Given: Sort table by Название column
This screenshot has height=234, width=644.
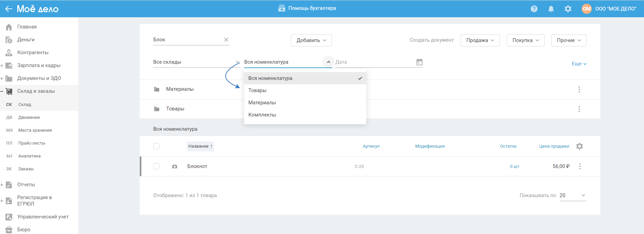Looking at the screenshot, I should (200, 146).
